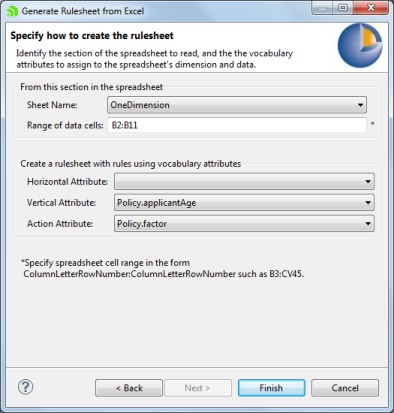Click the 'Action Attribute:' label

[60, 224]
